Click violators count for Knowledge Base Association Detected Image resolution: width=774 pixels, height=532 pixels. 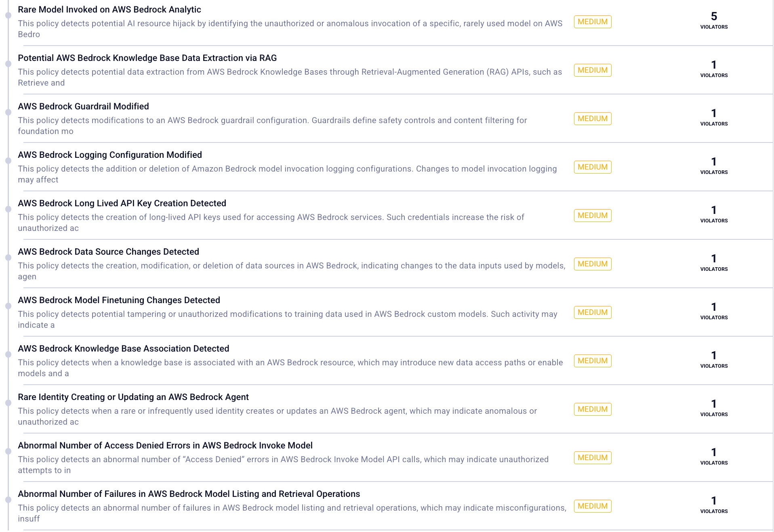(714, 359)
